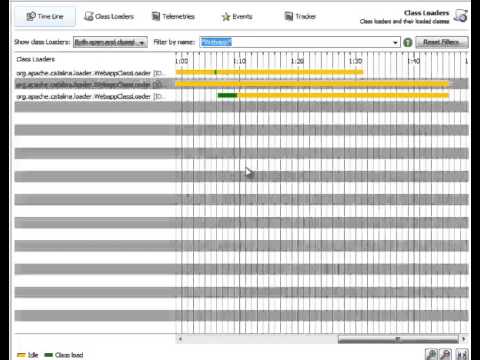This screenshot has height=360, width=480.
Task: Click the 1:20 time ruler label
Action: (297, 61)
